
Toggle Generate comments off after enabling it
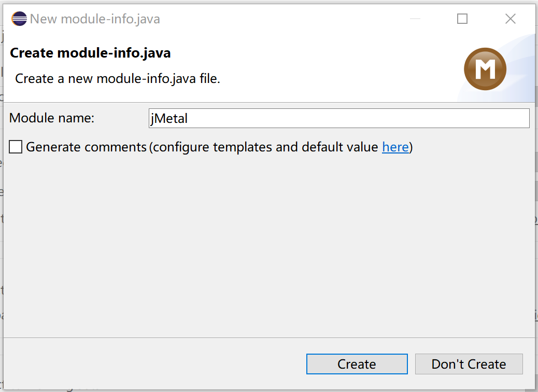(16, 147)
